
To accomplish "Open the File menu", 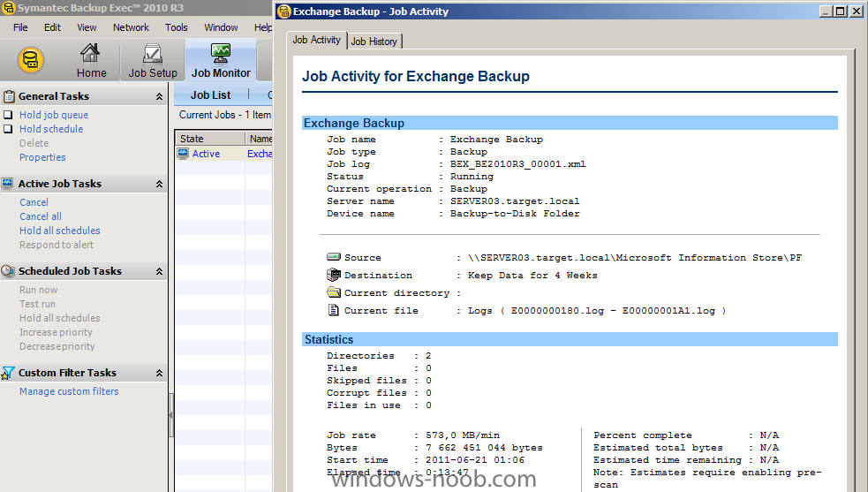I will point(20,27).
